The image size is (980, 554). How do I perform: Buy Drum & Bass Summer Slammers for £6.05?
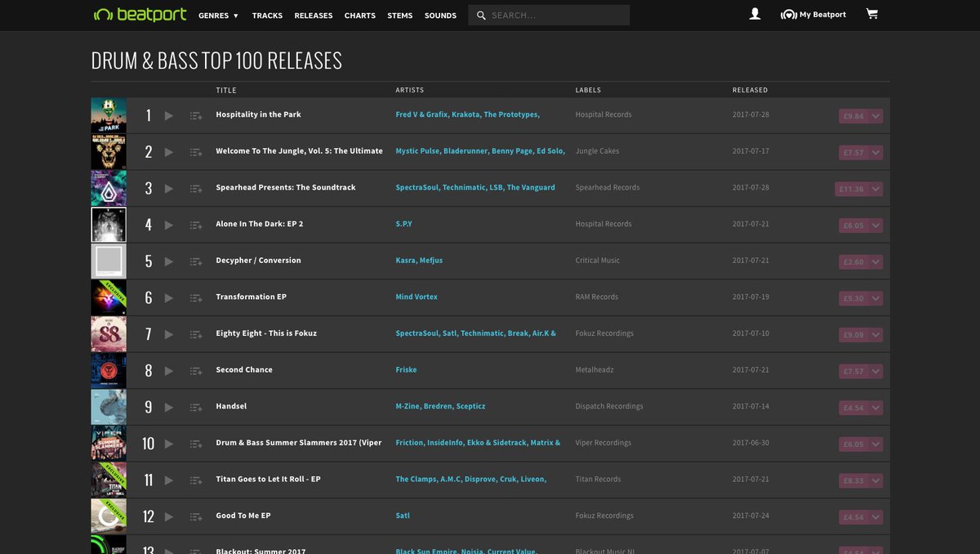[x=853, y=444]
